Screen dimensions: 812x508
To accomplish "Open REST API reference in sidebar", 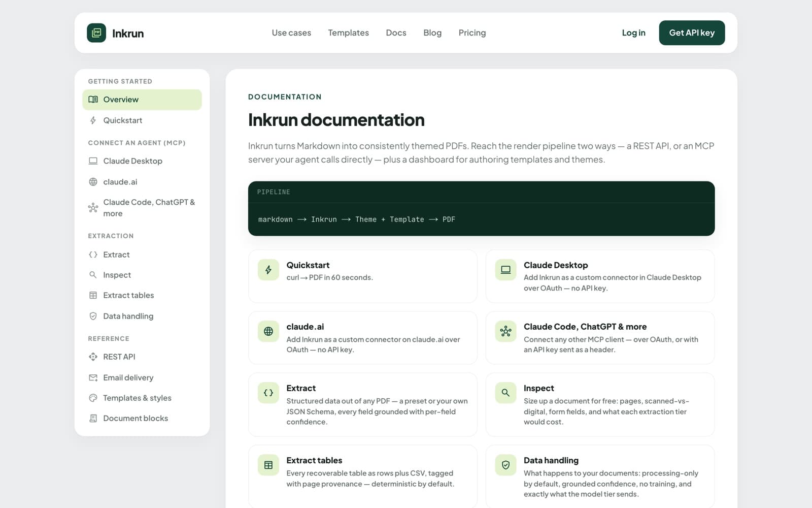I will [142, 357].
